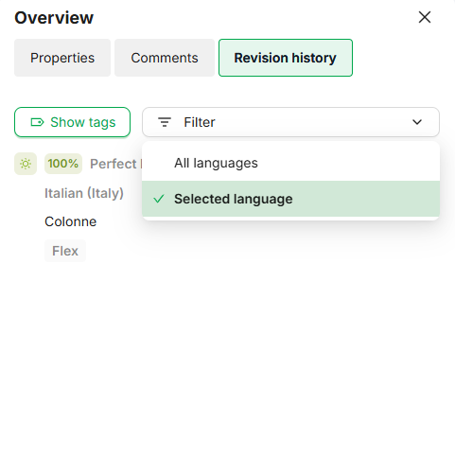Screen dimensions: 455x476
Task: Switch to the Properties tab
Action: point(62,58)
